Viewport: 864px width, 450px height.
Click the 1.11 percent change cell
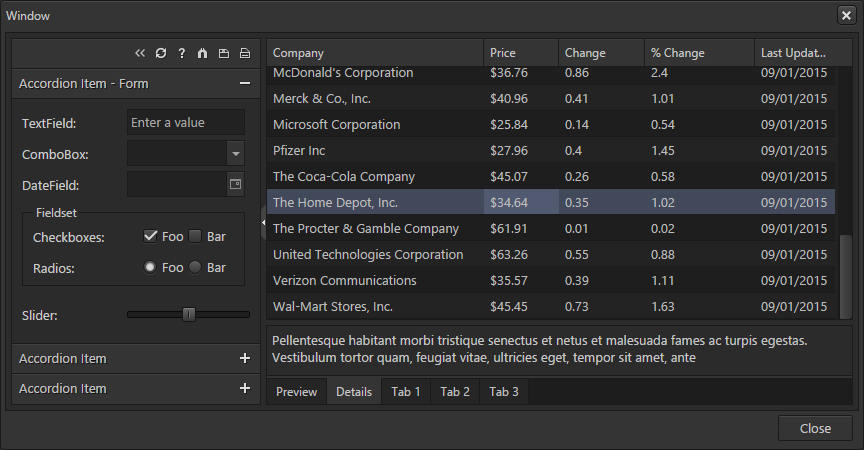click(x=699, y=280)
